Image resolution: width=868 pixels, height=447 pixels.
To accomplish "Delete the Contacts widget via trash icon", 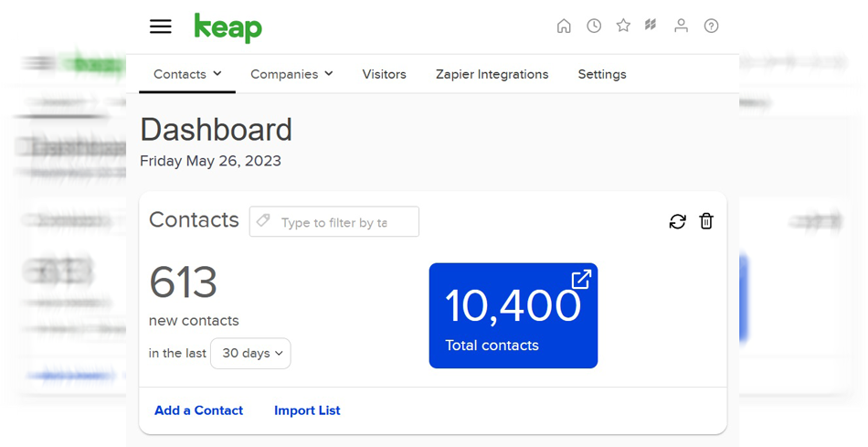I will 706,221.
